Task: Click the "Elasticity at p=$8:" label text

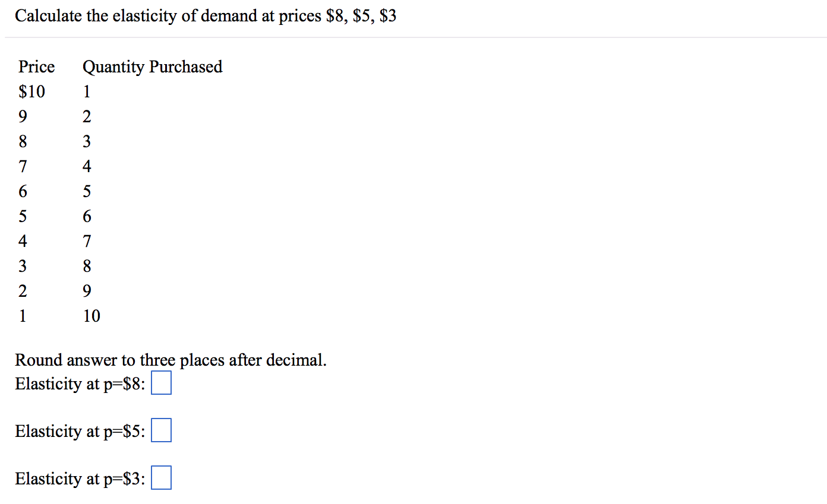Action: click(81, 384)
